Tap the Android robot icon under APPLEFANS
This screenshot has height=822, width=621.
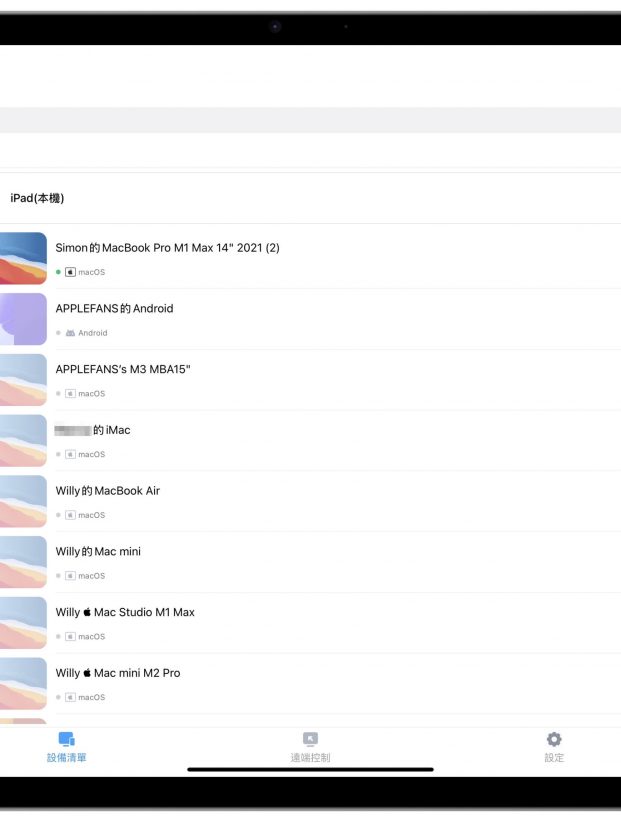(x=70, y=333)
